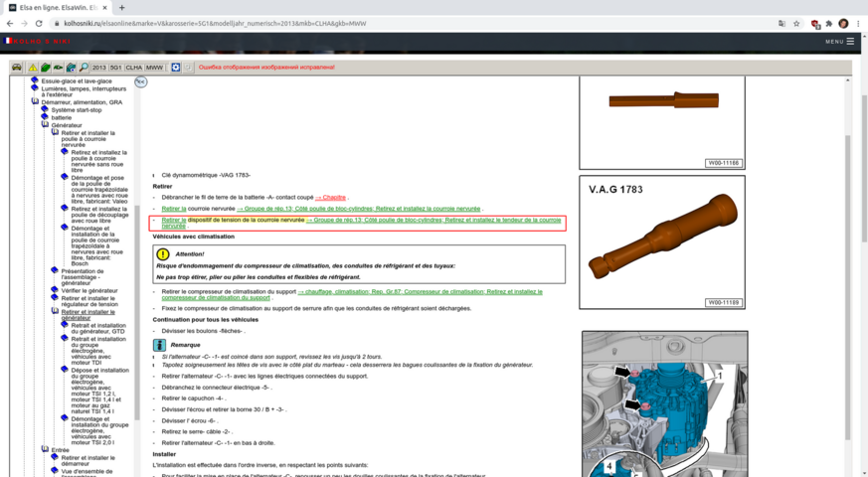Reload the page

click(39, 23)
